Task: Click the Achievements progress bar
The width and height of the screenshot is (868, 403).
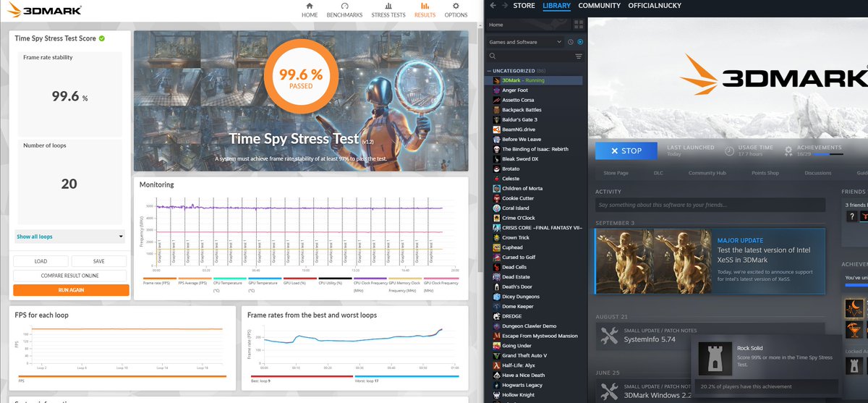Action: pyautogui.click(x=827, y=154)
